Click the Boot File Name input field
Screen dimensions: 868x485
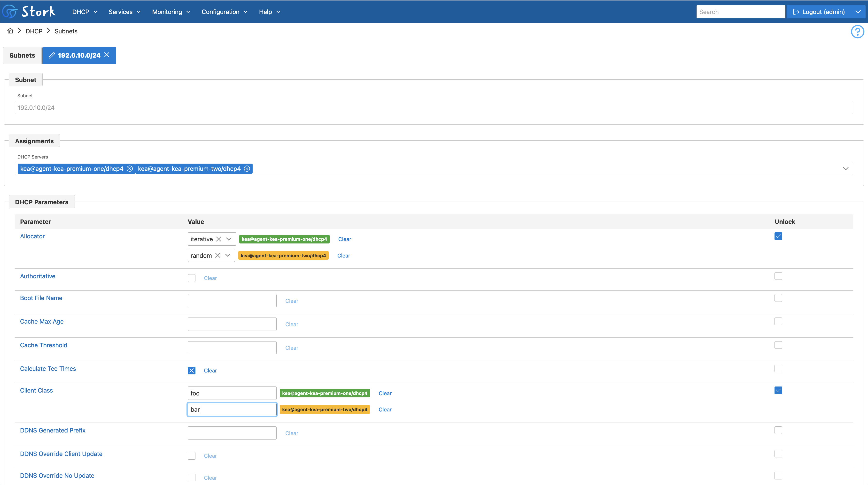(232, 301)
